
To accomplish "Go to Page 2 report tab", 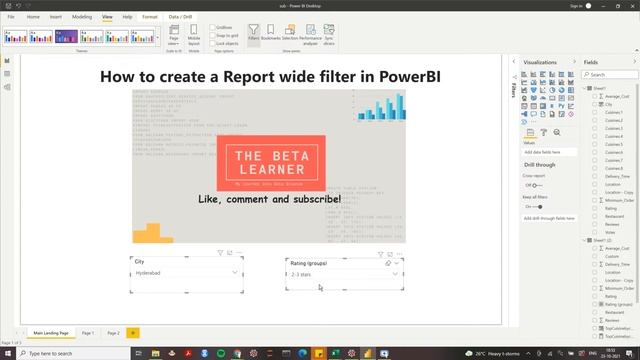I will [113, 333].
